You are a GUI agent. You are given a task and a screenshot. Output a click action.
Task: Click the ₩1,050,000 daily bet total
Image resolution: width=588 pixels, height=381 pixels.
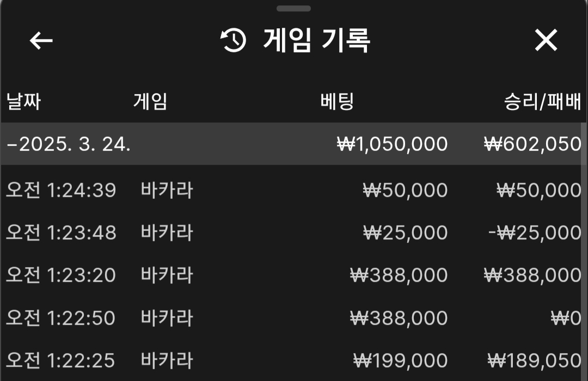click(393, 144)
